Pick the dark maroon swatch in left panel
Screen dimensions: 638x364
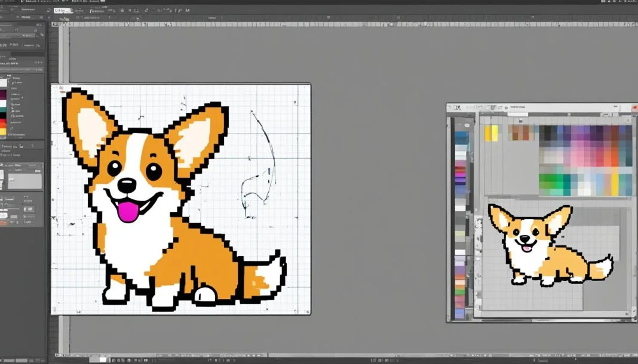[3, 95]
